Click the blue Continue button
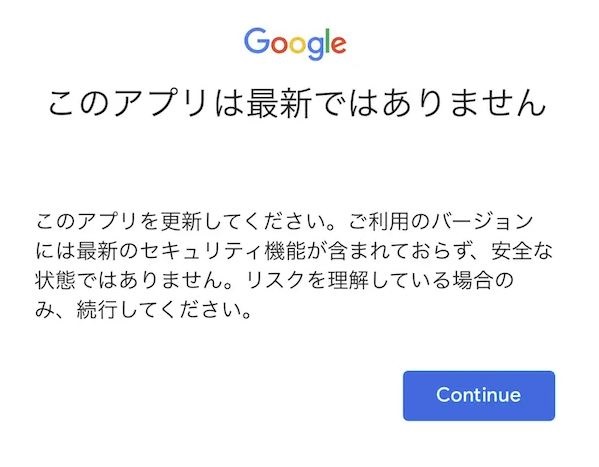Viewport: 599px width, 467px height. coord(479,396)
